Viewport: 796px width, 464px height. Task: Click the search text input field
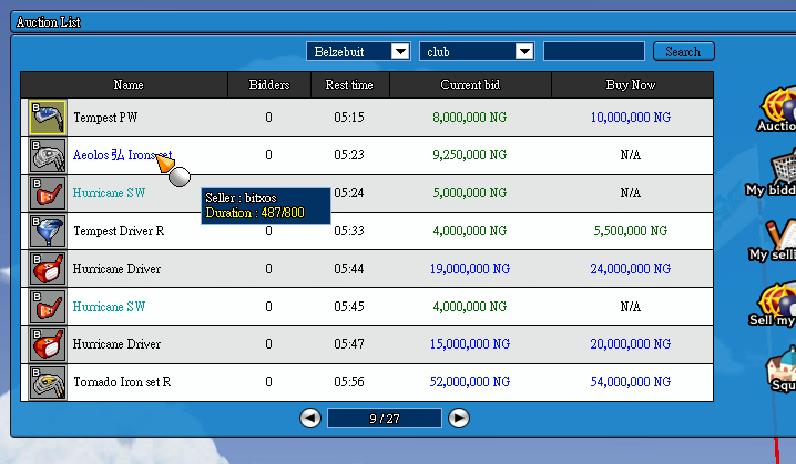tap(593, 51)
